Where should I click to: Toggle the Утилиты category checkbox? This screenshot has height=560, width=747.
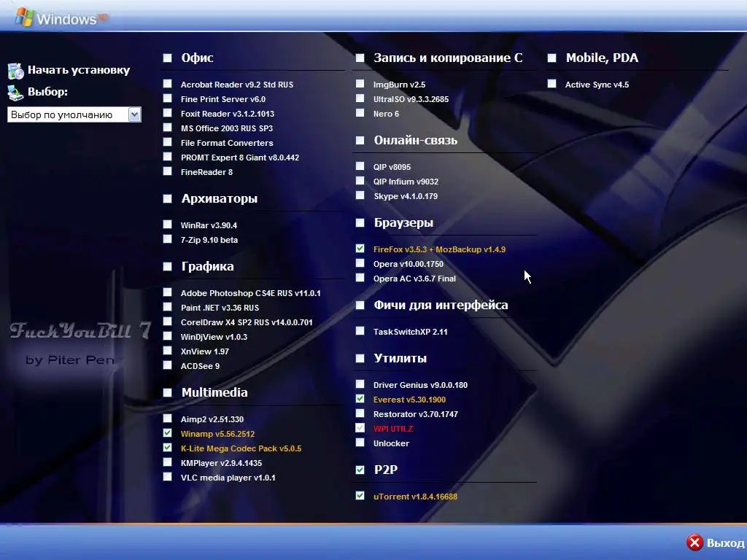point(360,359)
